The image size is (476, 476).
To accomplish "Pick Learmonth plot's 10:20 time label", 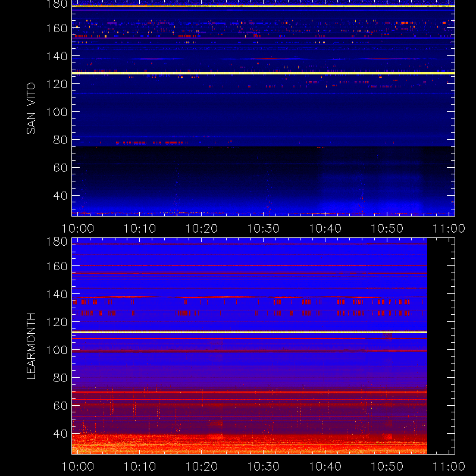I will 202,466.
